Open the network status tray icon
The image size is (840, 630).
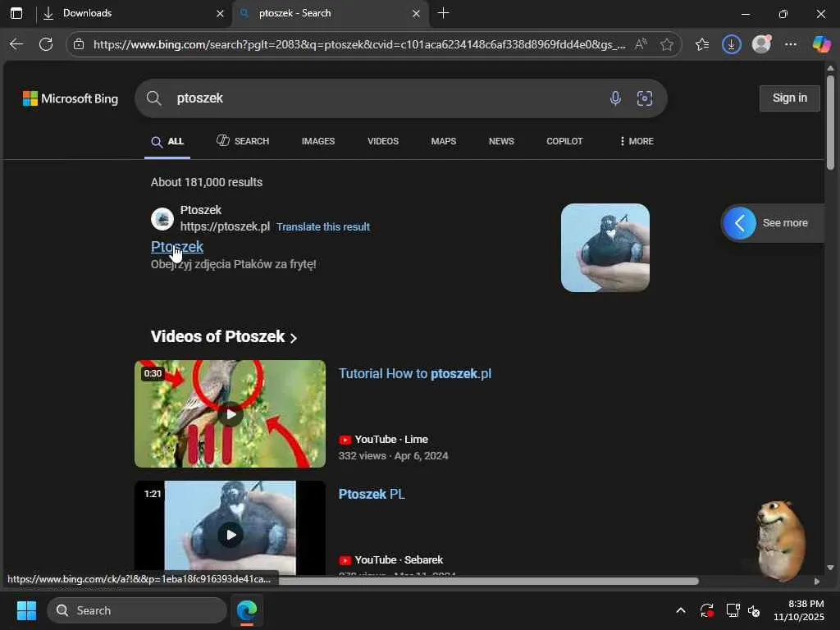733,610
